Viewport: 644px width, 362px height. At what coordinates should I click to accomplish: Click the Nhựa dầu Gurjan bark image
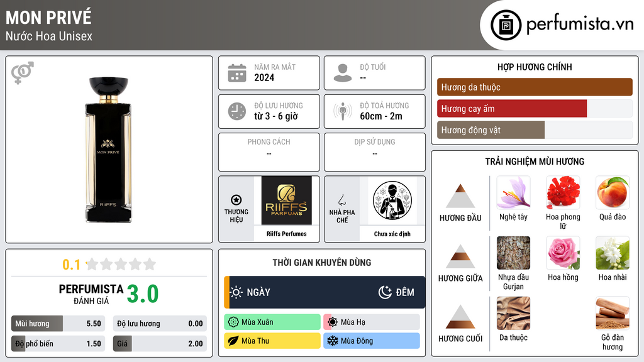click(x=513, y=253)
